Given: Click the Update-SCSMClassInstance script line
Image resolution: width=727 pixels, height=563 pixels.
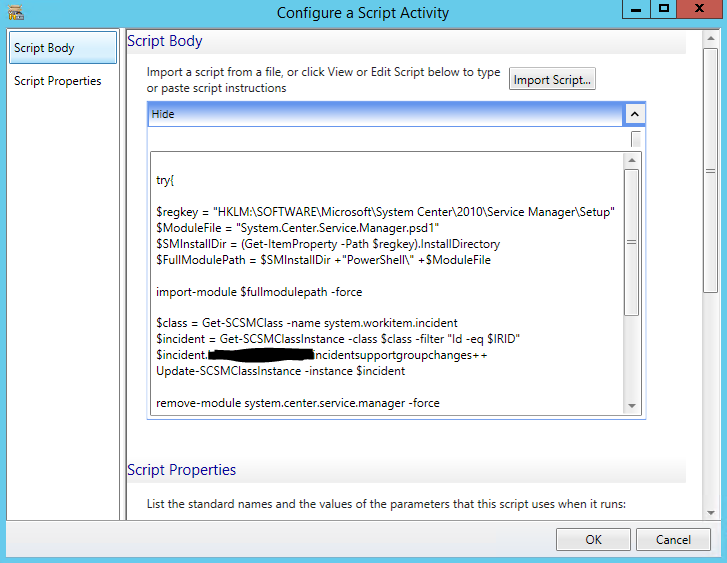Looking at the screenshot, I should pyautogui.click(x=281, y=371).
